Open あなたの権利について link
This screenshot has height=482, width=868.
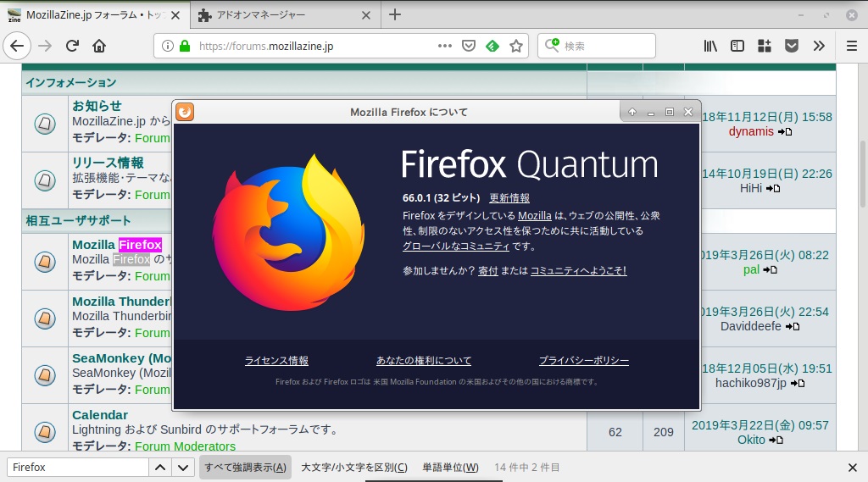point(424,361)
